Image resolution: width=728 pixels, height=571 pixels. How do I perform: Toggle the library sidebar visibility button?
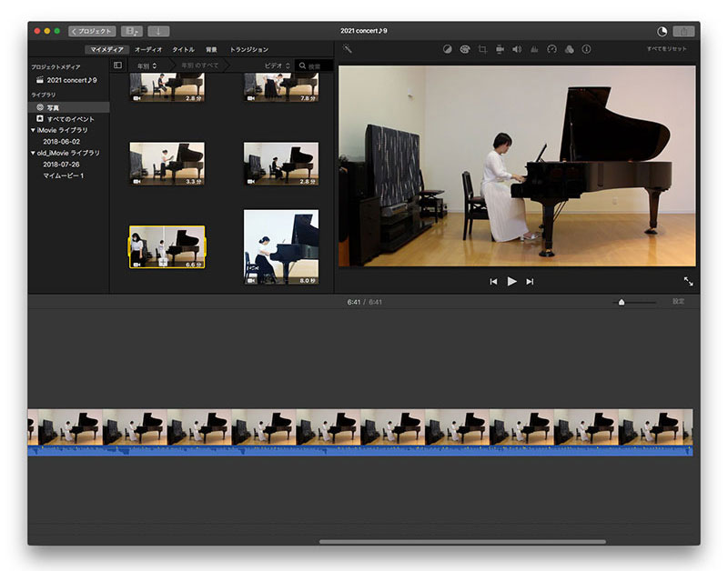118,66
